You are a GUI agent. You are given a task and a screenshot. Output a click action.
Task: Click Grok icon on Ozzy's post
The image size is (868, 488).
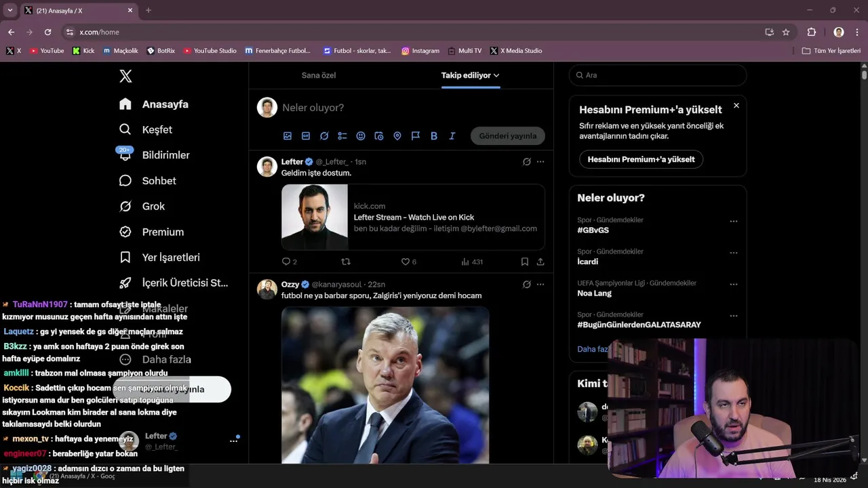pyautogui.click(x=527, y=285)
